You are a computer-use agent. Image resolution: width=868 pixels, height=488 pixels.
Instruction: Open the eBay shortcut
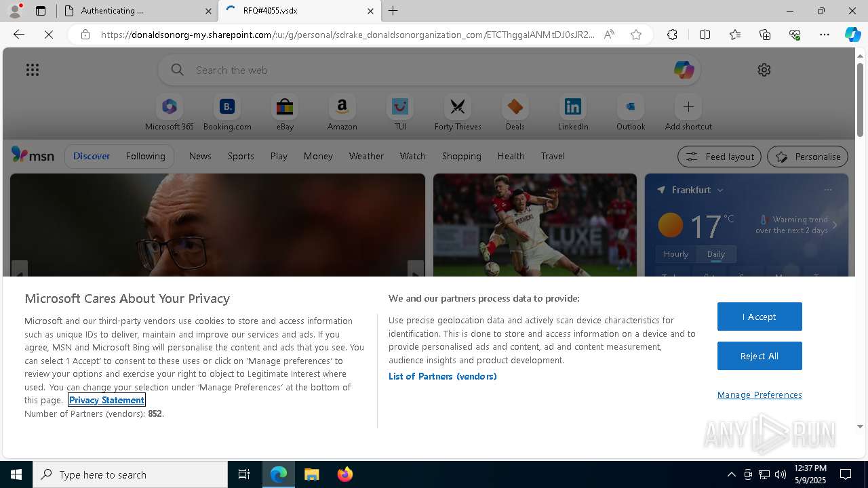[x=285, y=113]
